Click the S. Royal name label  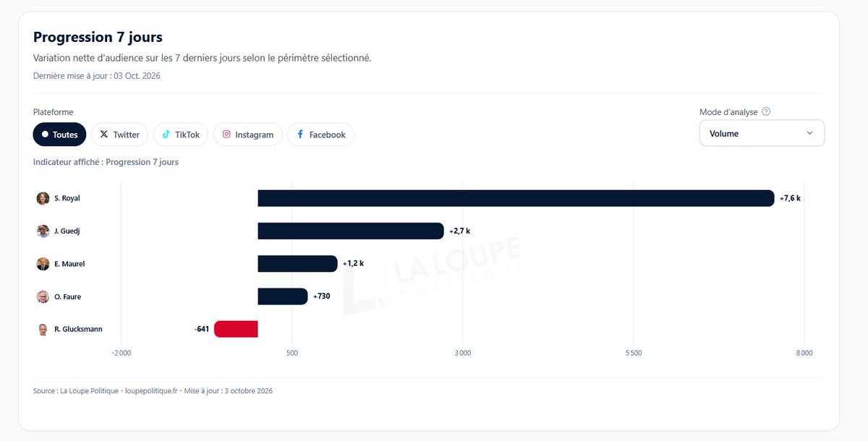[x=67, y=198]
